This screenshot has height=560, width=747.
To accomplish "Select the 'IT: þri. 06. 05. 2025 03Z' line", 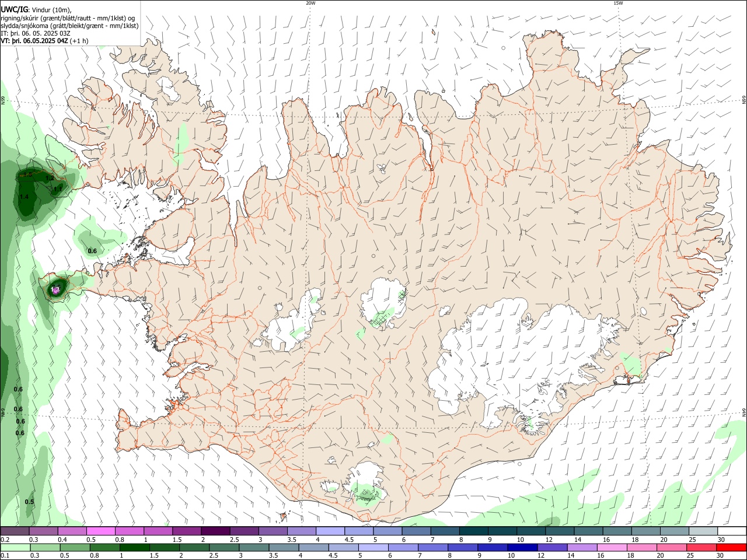I will click(36, 33).
